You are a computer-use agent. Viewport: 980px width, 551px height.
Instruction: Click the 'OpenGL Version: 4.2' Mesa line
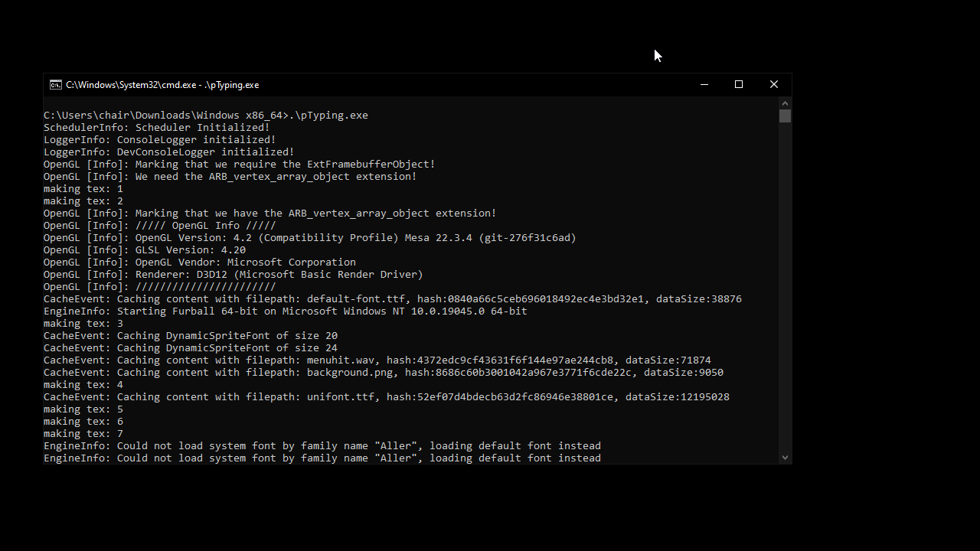pyautogui.click(x=310, y=238)
